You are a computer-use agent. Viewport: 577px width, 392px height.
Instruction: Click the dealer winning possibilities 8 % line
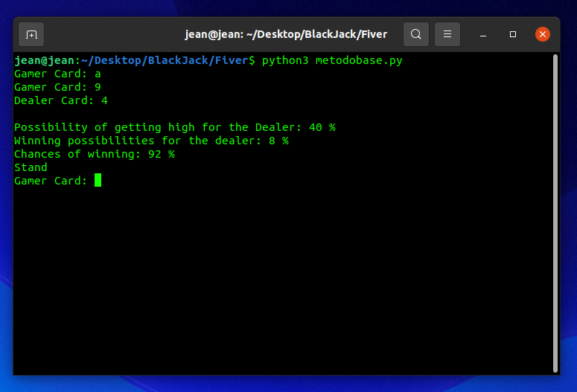pyautogui.click(x=151, y=141)
